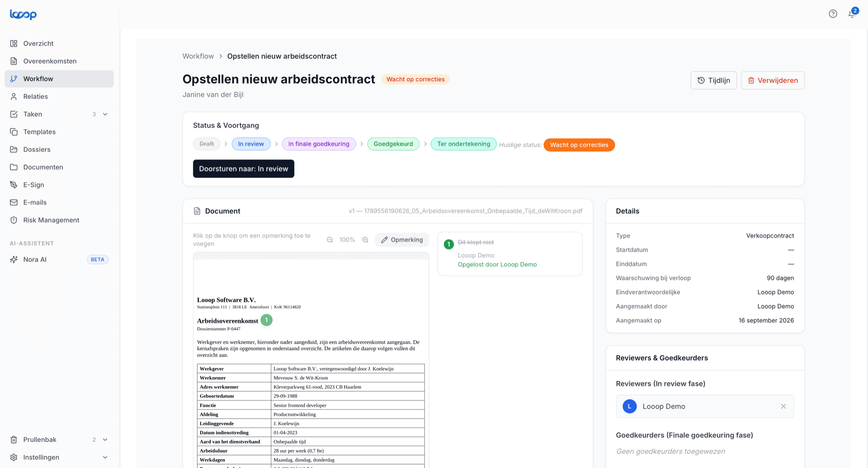The height and width of the screenshot is (468, 868).
Task: Open E-Sign page
Action: coord(59,185)
